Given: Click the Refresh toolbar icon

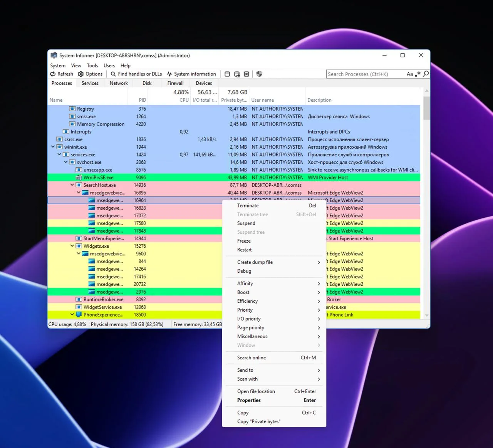Looking at the screenshot, I should point(53,74).
